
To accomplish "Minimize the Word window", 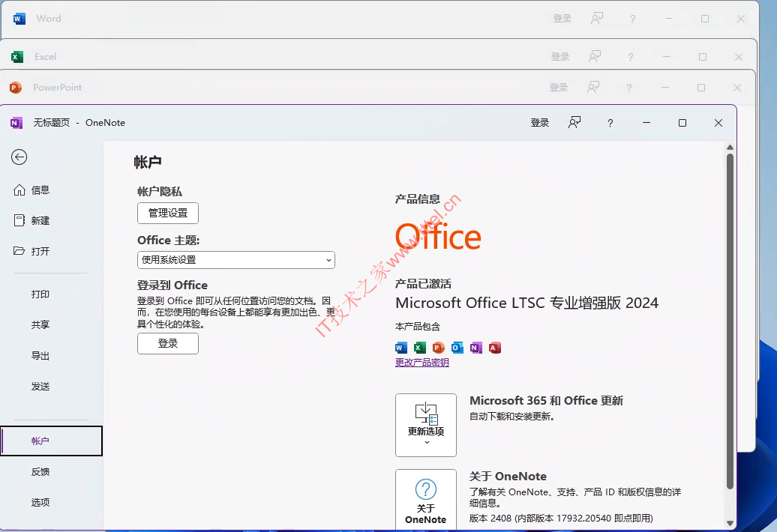I will pos(669,19).
